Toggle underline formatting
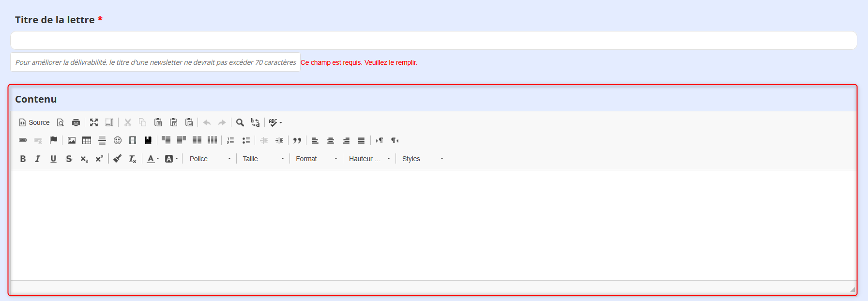868x301 pixels. click(53, 159)
